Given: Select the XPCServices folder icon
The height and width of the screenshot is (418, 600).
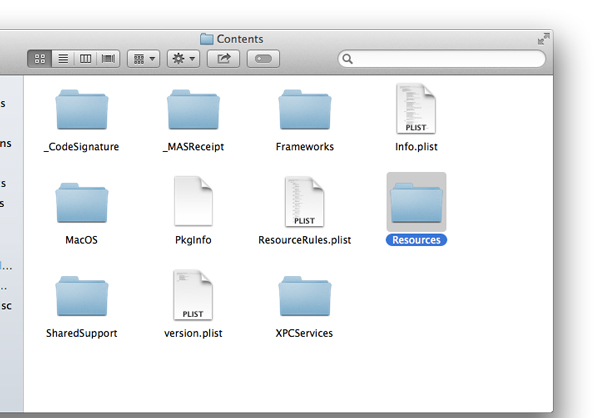Looking at the screenshot, I should (305, 296).
